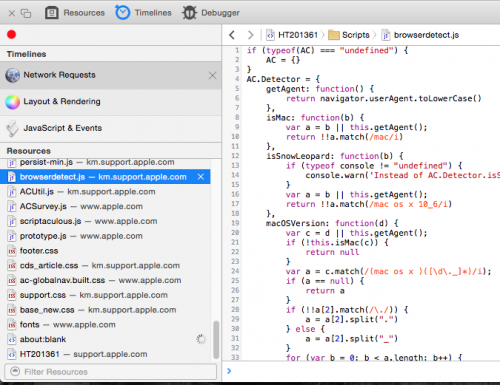Close the Network Requests timeline view
This screenshot has width=500, height=385.
pos(212,75)
